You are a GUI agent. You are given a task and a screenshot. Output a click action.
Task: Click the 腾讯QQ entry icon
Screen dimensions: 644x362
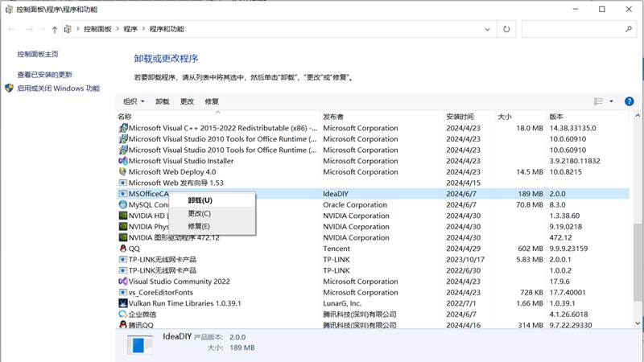[x=123, y=325]
